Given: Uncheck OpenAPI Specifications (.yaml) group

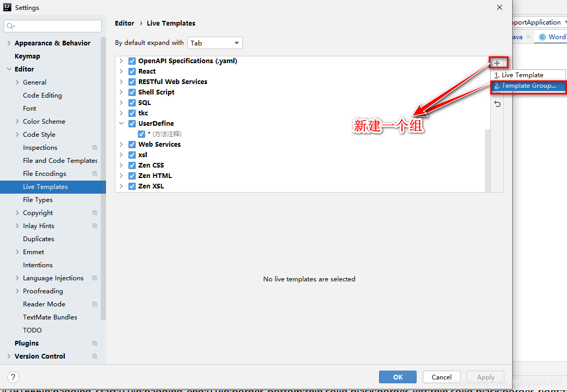Looking at the screenshot, I should (x=132, y=61).
